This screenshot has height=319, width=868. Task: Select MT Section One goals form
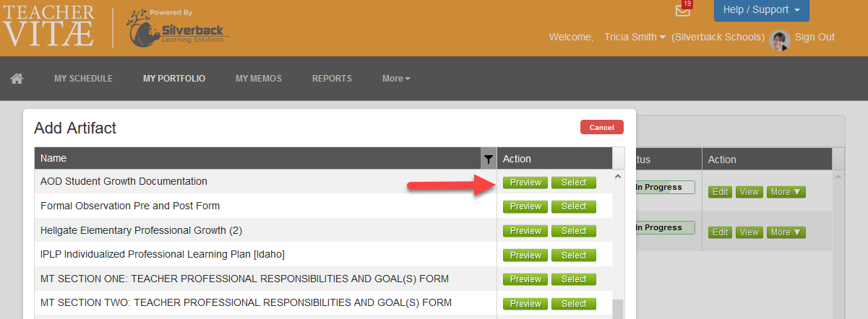574,279
